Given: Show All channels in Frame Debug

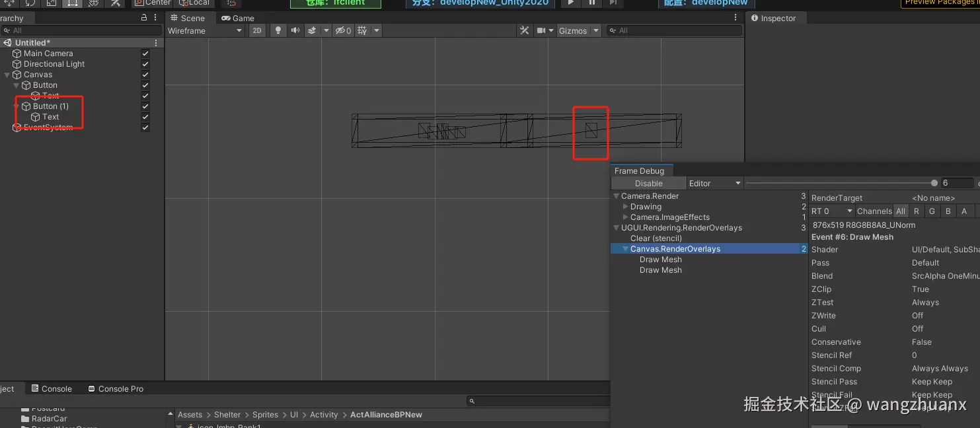Looking at the screenshot, I should pyautogui.click(x=901, y=211).
